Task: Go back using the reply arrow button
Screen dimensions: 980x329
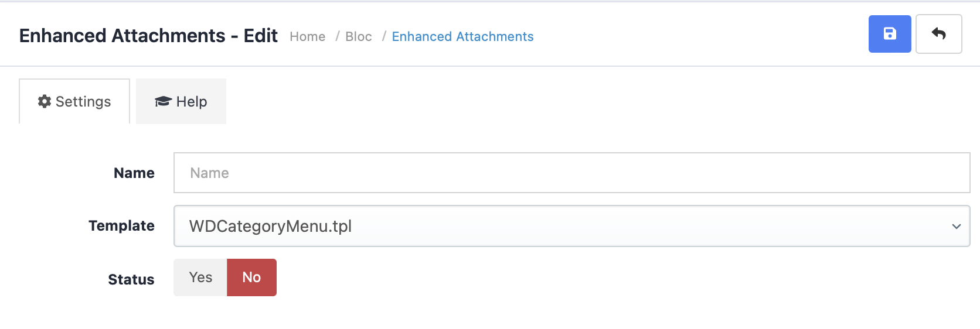Action: (x=939, y=34)
